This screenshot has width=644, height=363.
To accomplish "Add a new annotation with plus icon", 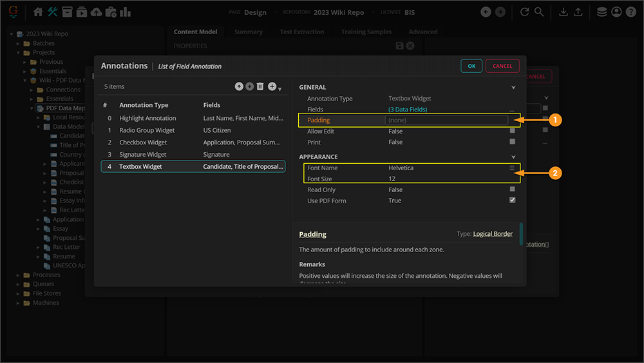I will [272, 86].
